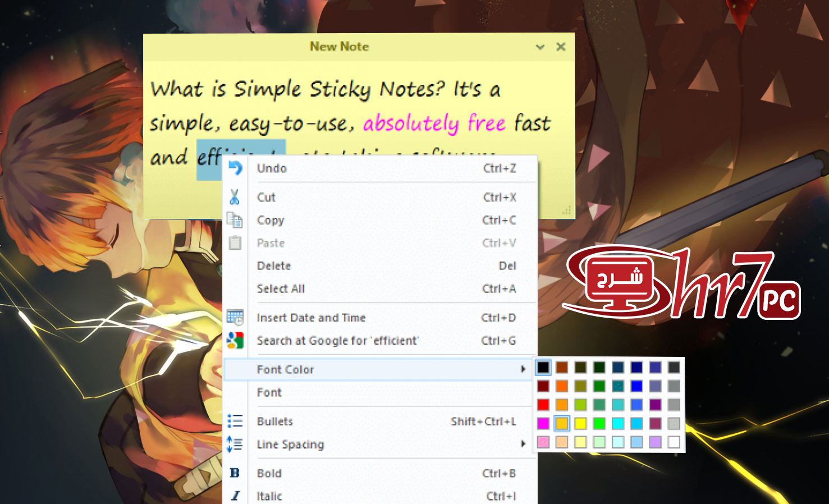Pick the bright yellow color swatch

[x=580, y=423]
